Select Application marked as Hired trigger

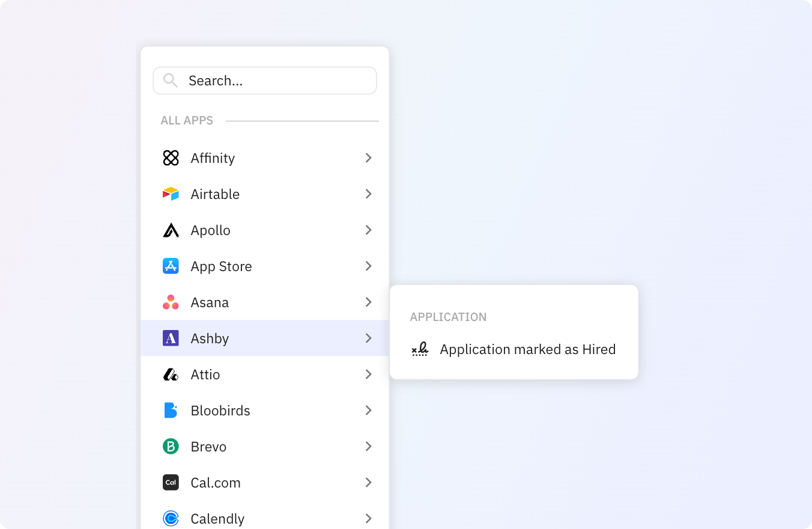coord(514,349)
